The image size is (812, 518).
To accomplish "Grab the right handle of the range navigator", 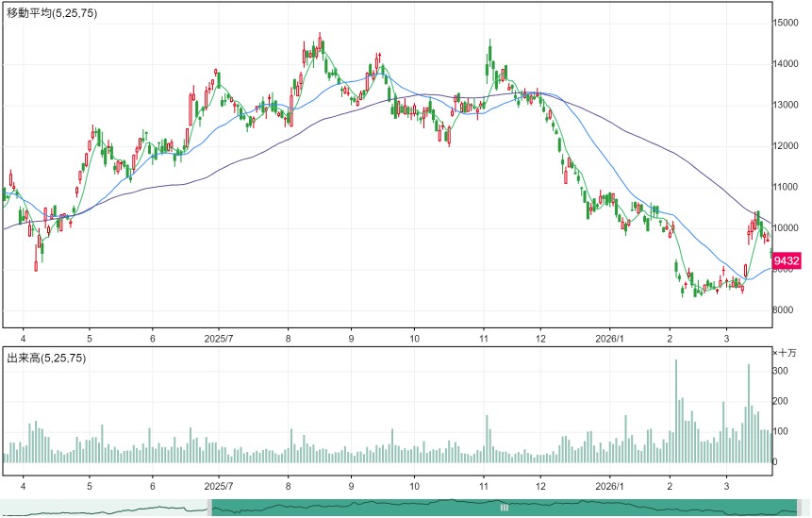I will (799, 508).
